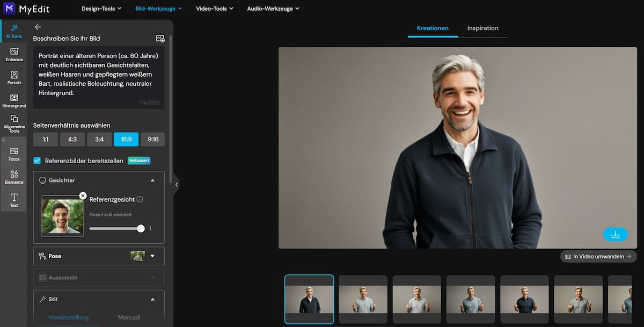Click the image prompt icon beside description
This screenshot has width=644, height=327.
pyautogui.click(x=160, y=39)
